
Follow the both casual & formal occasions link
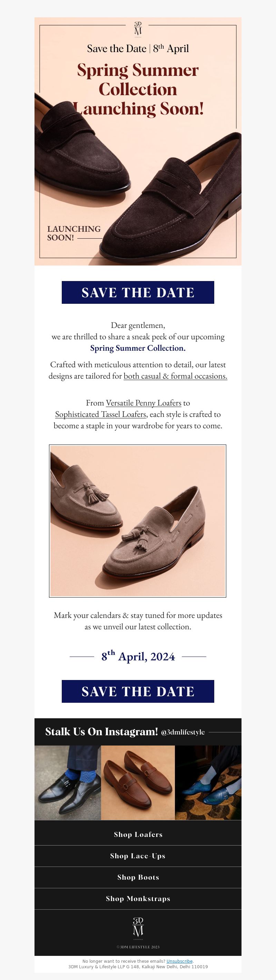point(176,376)
